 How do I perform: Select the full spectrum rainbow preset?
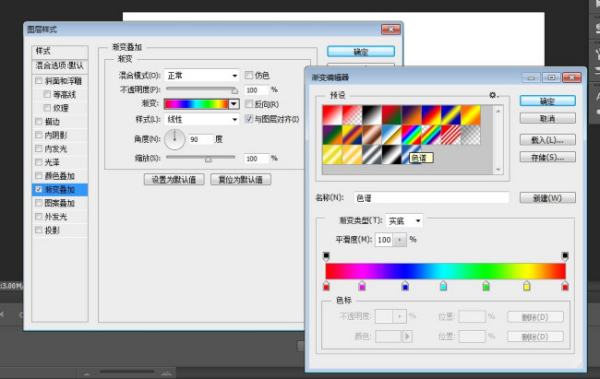[x=412, y=135]
